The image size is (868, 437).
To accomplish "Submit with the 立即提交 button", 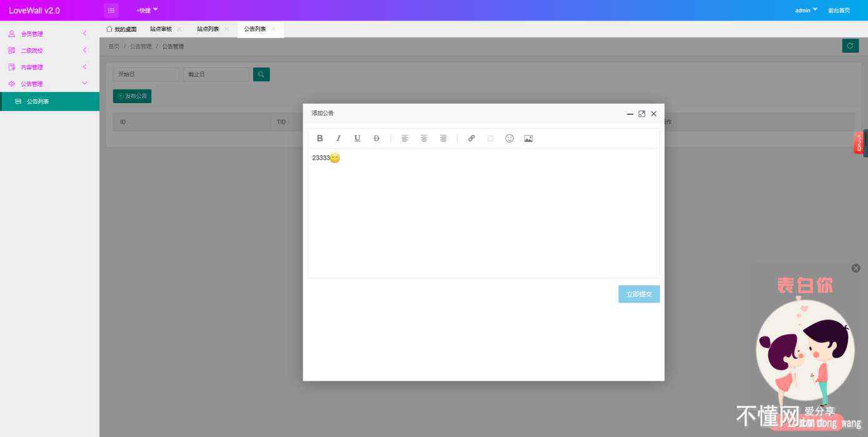I will (639, 294).
